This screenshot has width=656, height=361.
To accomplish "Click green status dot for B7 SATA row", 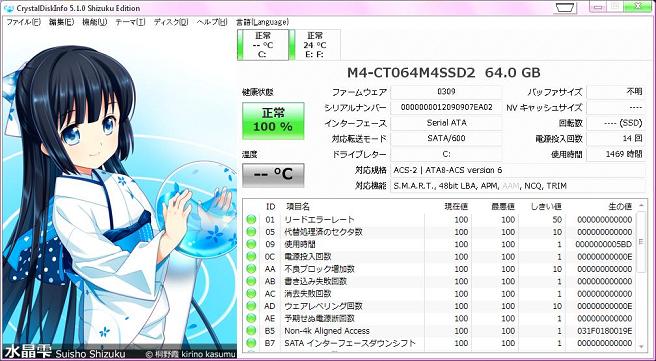I will pyautogui.click(x=251, y=343).
